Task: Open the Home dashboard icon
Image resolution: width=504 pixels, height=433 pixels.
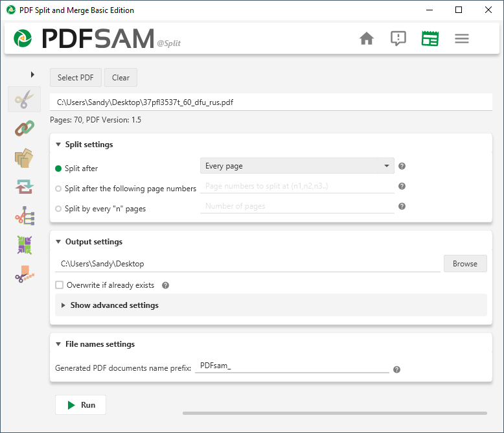Action: coord(367,39)
